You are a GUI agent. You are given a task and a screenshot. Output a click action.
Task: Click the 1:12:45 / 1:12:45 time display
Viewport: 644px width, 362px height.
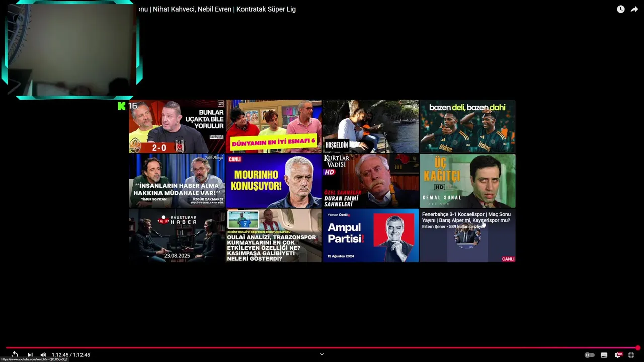(x=71, y=355)
